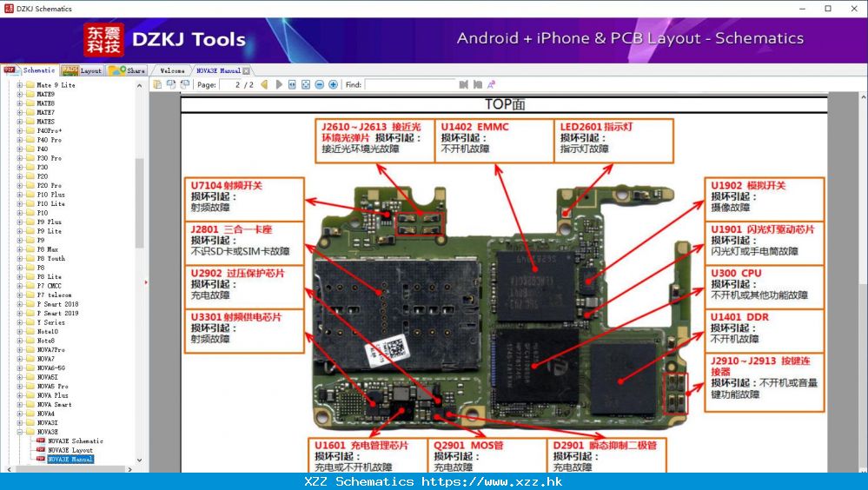This screenshot has height=490, width=868.
Task: Click the Note10 folder icon
Action: (x=30, y=331)
